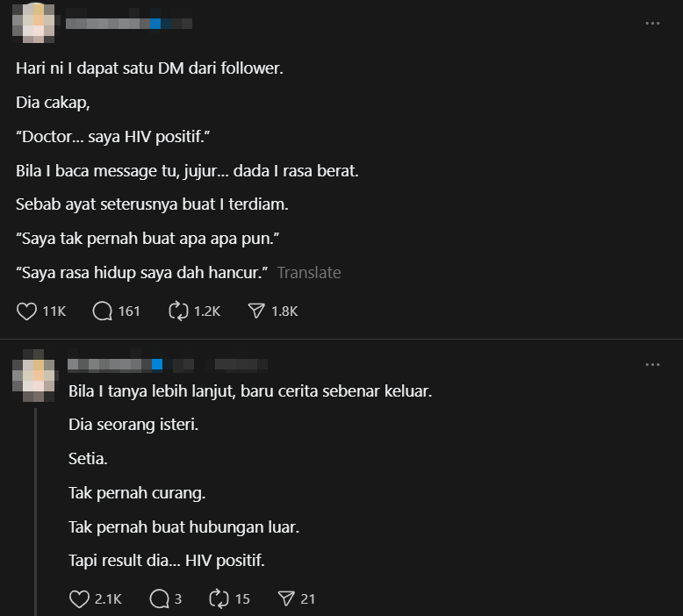Share the reply with 21 shares
Image resolution: width=683 pixels, height=616 pixels.
coord(285,598)
